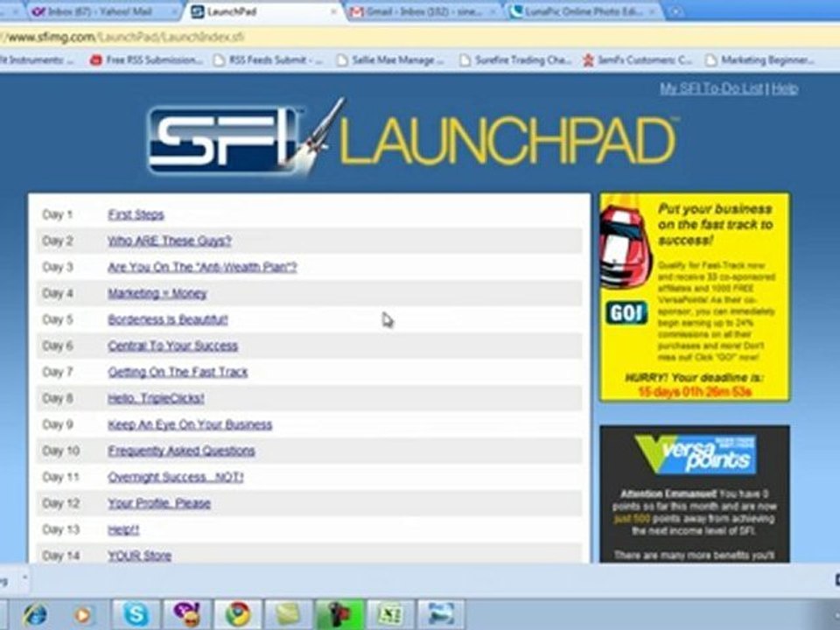
Task: Open Borderless Is Beautiful! lesson
Action: [x=168, y=320]
